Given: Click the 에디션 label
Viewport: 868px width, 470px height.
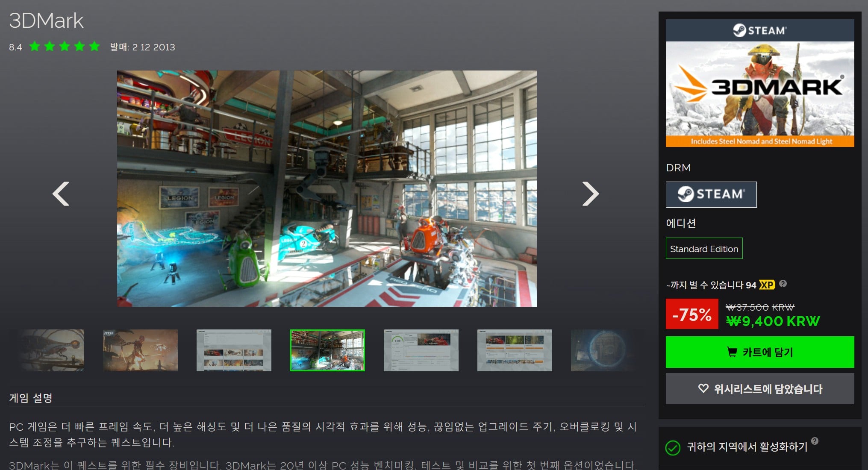Looking at the screenshot, I should pyautogui.click(x=681, y=223).
